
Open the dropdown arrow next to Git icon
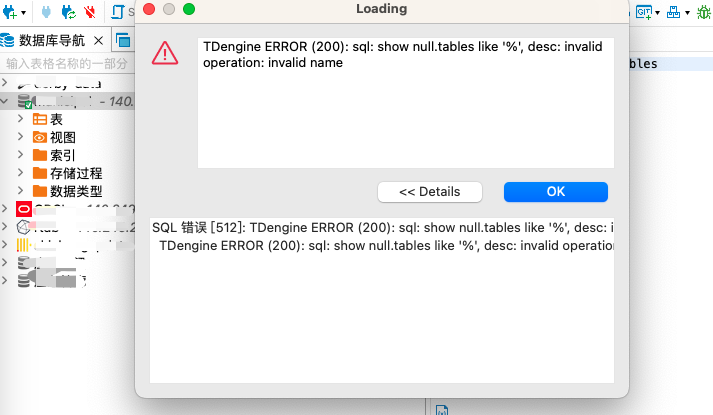(658, 13)
